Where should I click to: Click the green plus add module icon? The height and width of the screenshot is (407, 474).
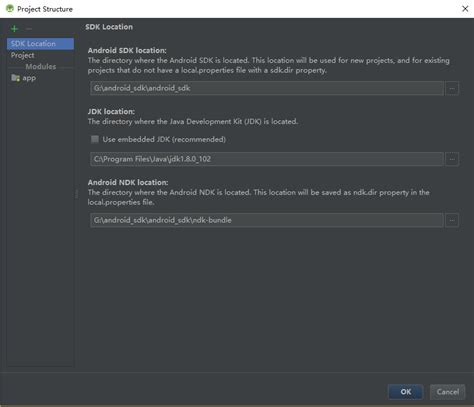coord(14,29)
